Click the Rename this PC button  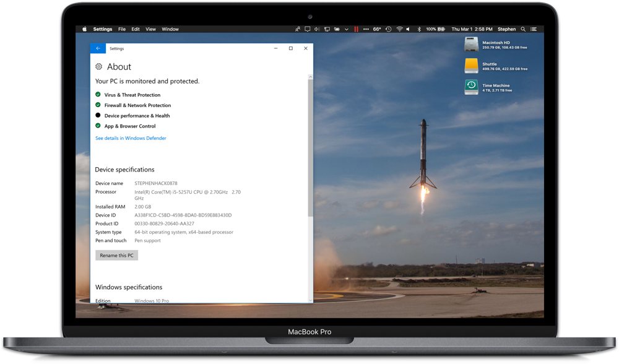[116, 256]
